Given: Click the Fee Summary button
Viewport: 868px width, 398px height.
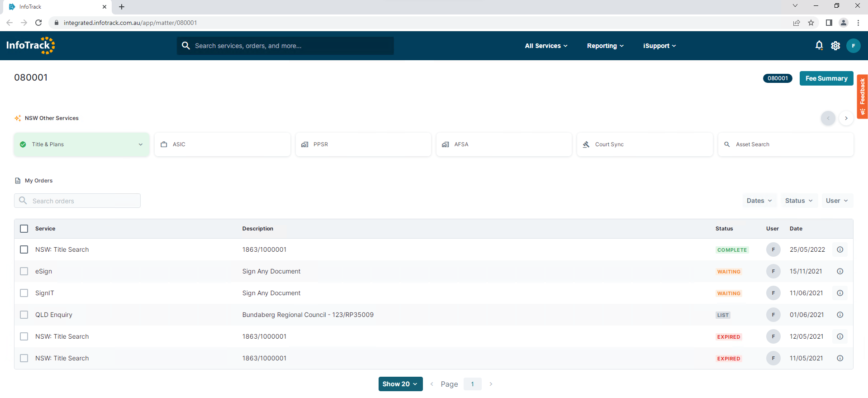Looking at the screenshot, I should (x=826, y=78).
